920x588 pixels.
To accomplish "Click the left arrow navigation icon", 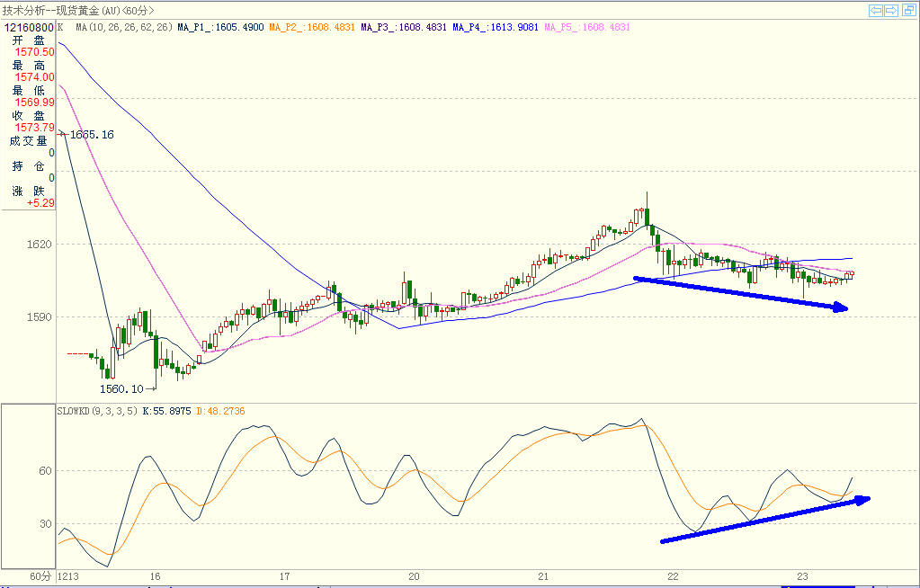I will coord(876,11).
